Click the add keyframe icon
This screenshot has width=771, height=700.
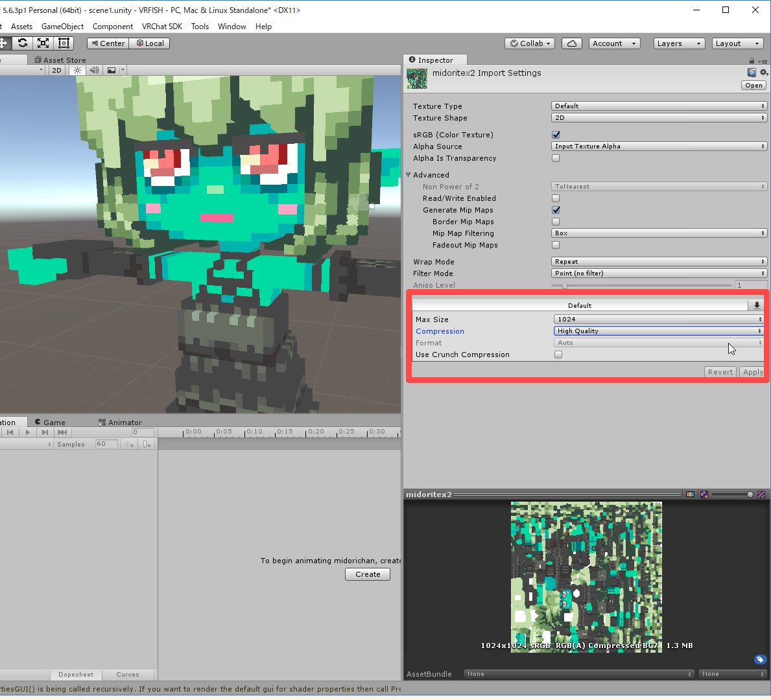click(129, 445)
